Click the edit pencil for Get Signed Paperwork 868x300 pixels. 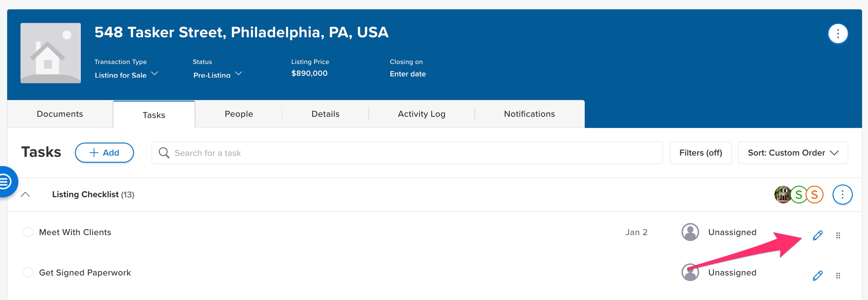tap(817, 275)
